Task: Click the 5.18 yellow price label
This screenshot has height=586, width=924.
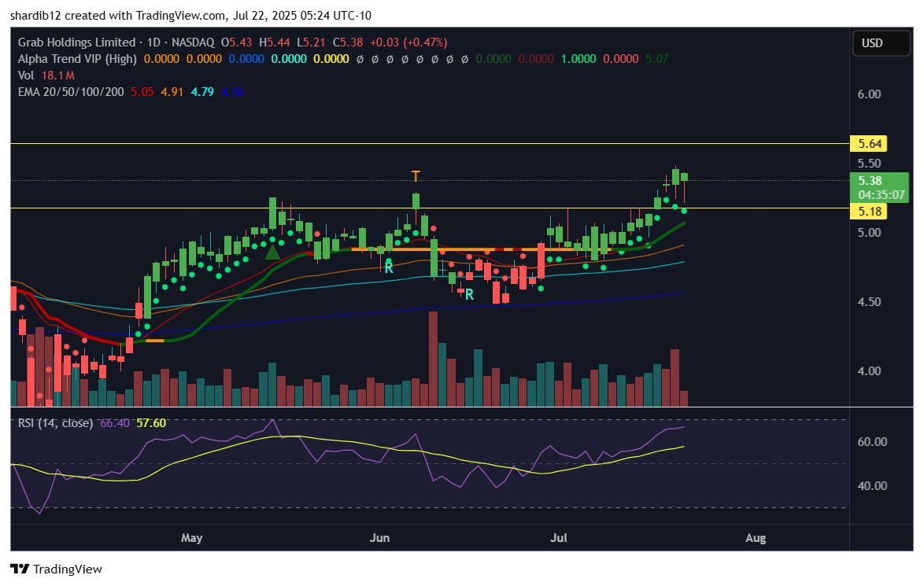Action: click(869, 211)
